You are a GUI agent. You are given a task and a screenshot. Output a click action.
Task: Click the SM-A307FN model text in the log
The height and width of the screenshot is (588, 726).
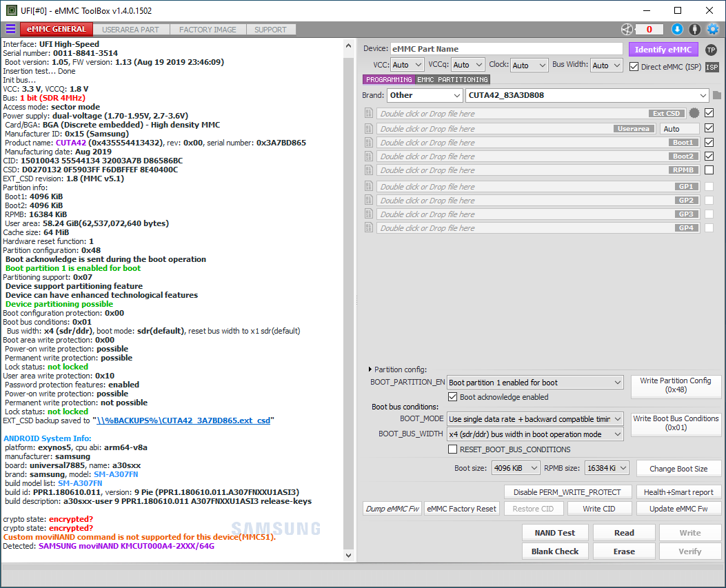point(116,474)
